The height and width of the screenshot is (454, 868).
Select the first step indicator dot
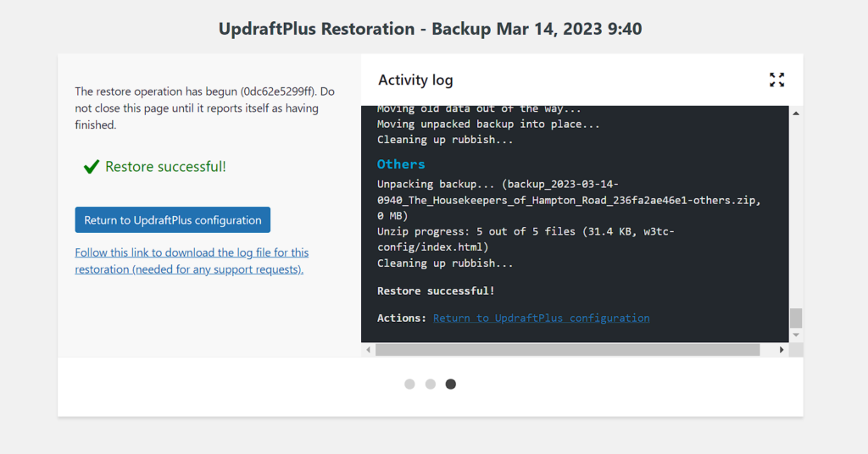point(409,384)
